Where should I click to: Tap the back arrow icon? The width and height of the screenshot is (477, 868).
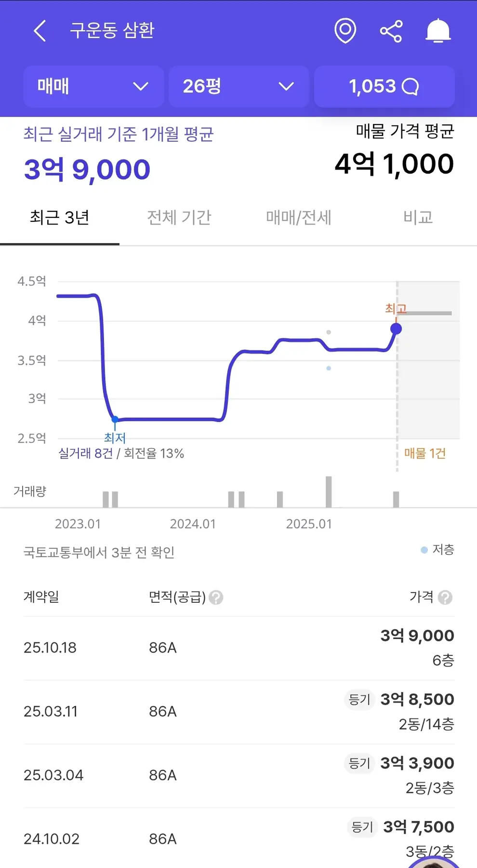pos(40,31)
